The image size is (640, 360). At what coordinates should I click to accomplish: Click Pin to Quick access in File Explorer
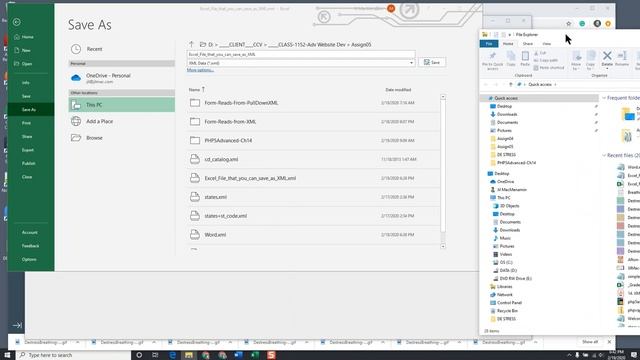coord(493,61)
